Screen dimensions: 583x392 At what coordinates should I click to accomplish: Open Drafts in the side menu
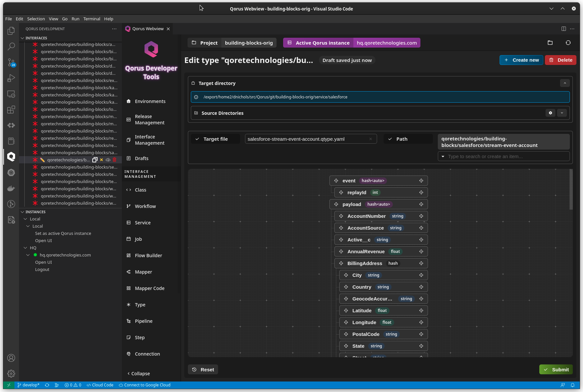[142, 158]
